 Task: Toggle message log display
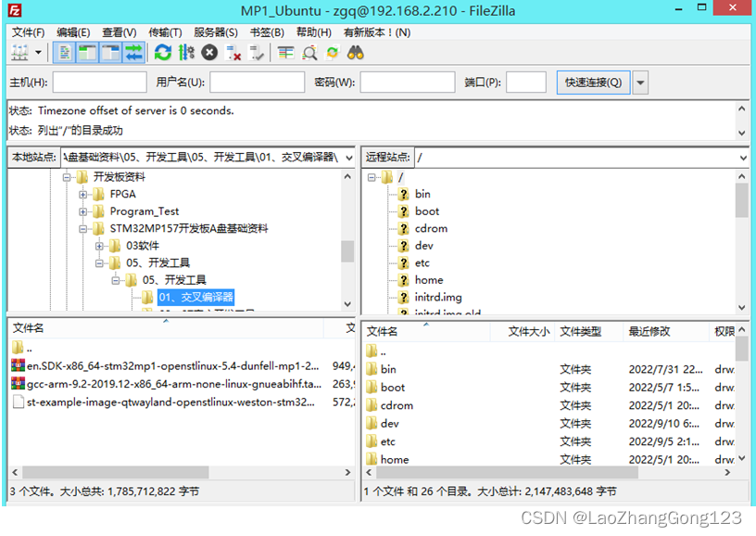[64, 53]
